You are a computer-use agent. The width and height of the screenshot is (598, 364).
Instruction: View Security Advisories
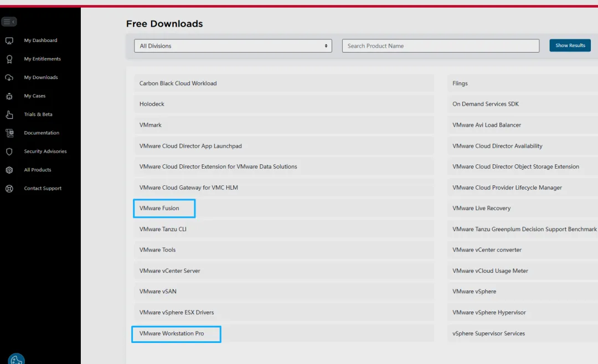coord(45,152)
